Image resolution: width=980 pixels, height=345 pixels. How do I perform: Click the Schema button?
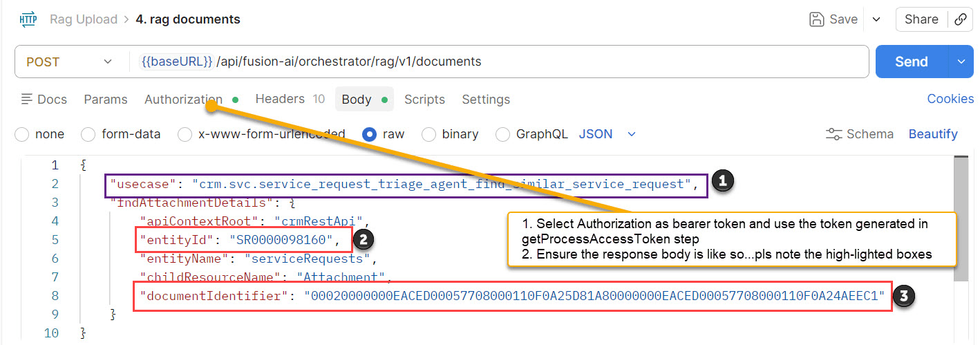click(x=860, y=134)
